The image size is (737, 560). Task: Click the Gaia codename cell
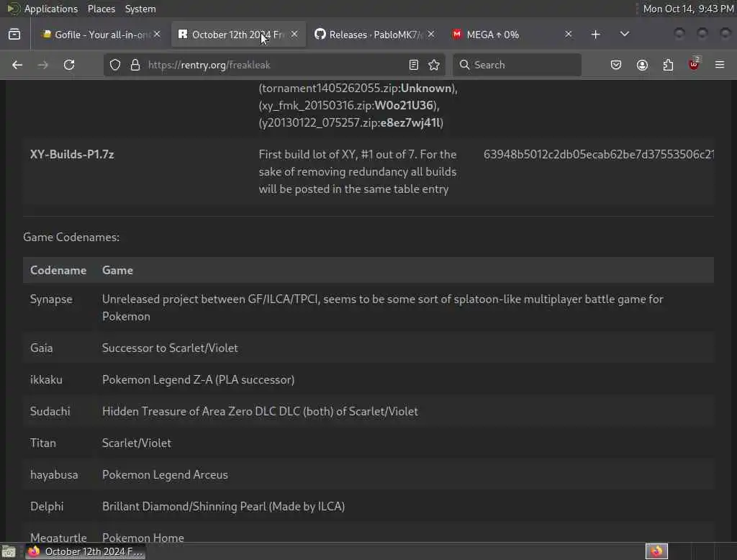41,348
